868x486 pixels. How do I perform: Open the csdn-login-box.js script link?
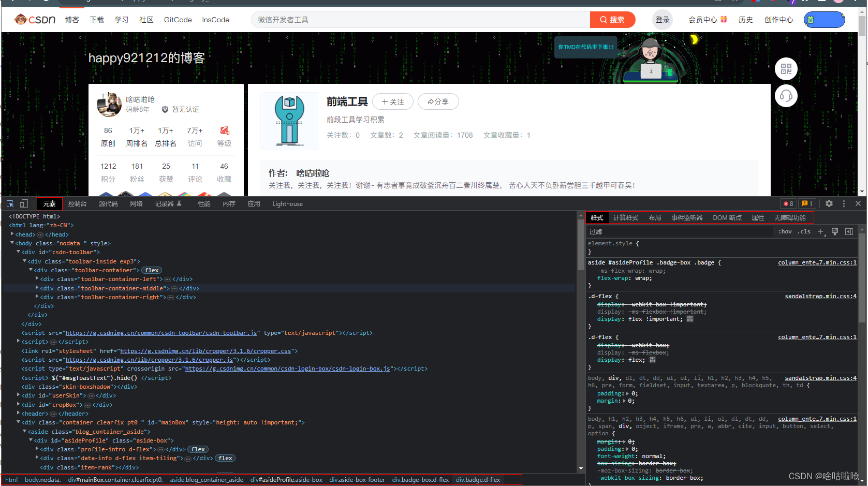pos(287,369)
